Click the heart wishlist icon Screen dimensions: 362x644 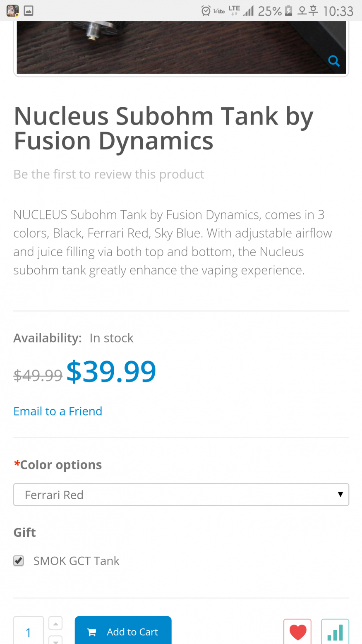point(297,632)
